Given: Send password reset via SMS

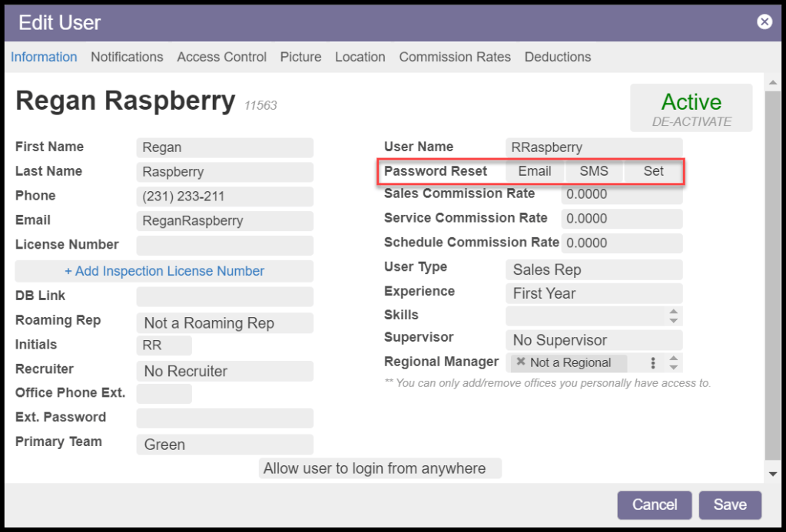Looking at the screenshot, I should tap(594, 171).
